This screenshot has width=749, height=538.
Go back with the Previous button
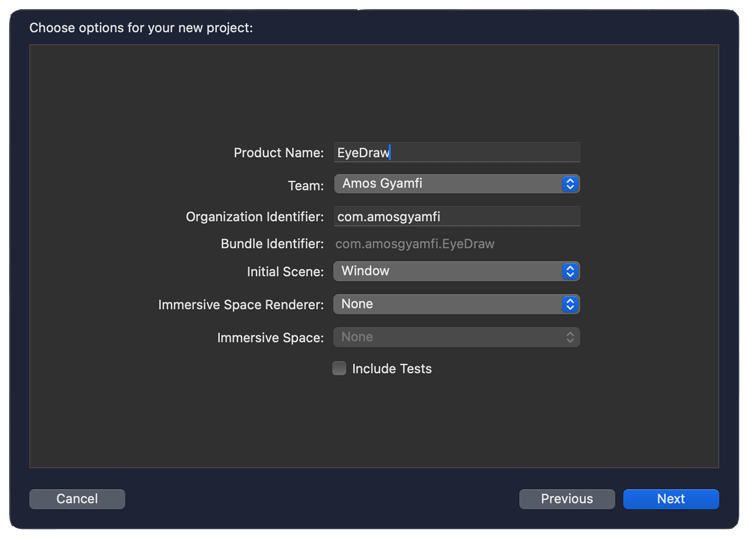(x=567, y=499)
